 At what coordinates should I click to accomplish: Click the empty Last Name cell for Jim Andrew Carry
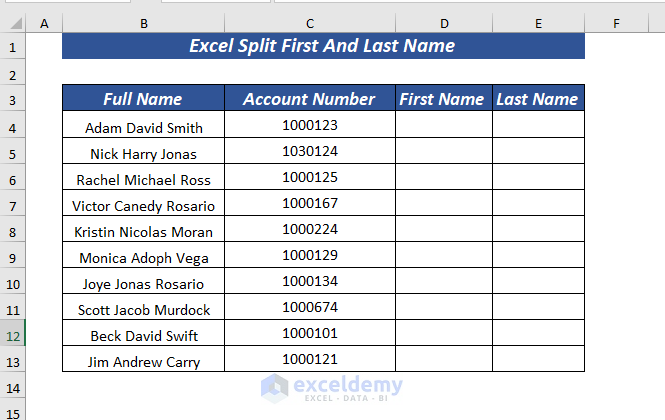coord(538,360)
